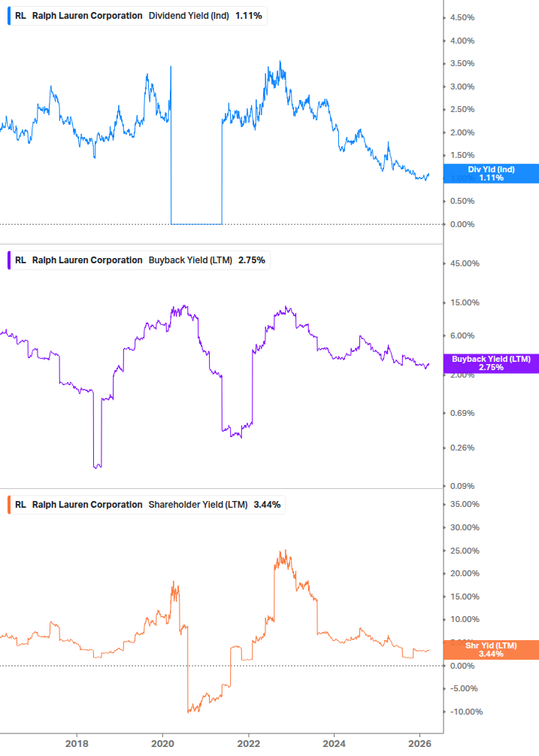
Task: Click the 4.50% tick on dividend yield axis
Action: pyautogui.click(x=462, y=17)
